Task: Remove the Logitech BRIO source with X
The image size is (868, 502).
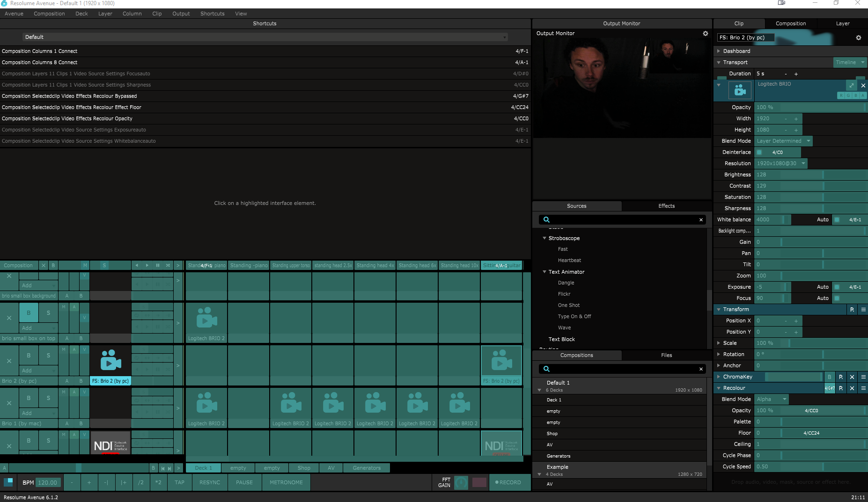Action: (x=863, y=86)
